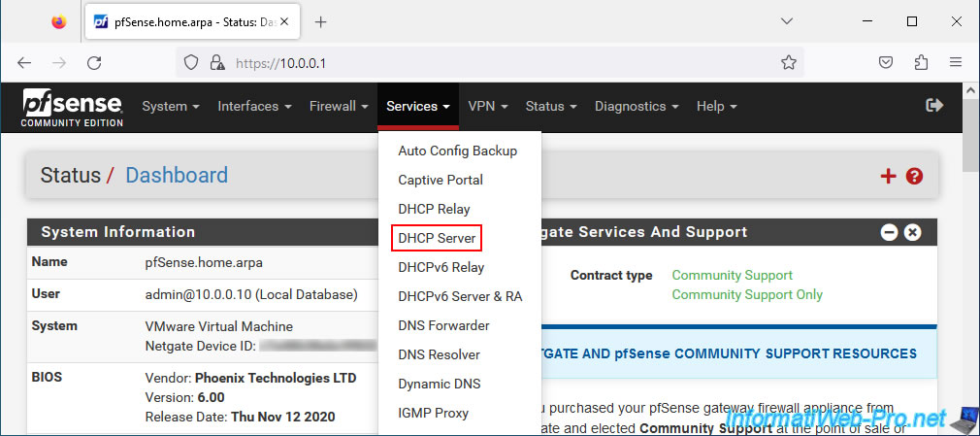This screenshot has height=436, width=980.
Task: Save page to Pocket
Action: pyautogui.click(x=886, y=62)
